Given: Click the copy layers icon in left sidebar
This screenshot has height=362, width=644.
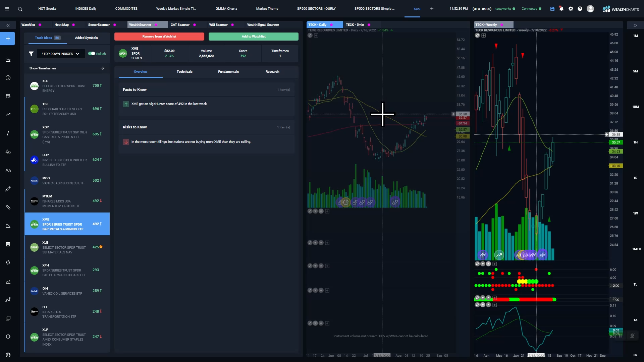Looking at the screenshot, I should (x=8, y=318).
